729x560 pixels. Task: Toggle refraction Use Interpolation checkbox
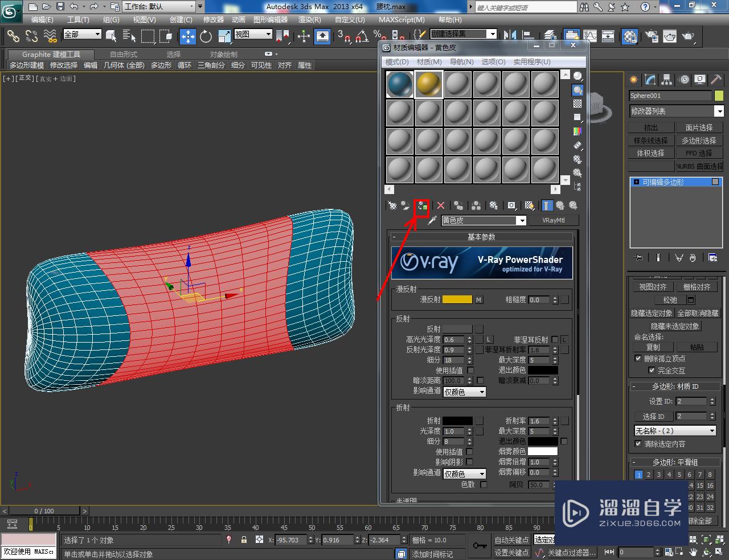point(470,451)
